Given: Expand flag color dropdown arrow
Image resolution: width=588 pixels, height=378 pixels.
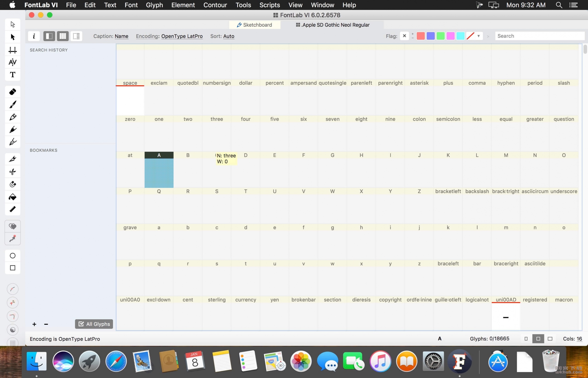Looking at the screenshot, I should tap(478, 36).
